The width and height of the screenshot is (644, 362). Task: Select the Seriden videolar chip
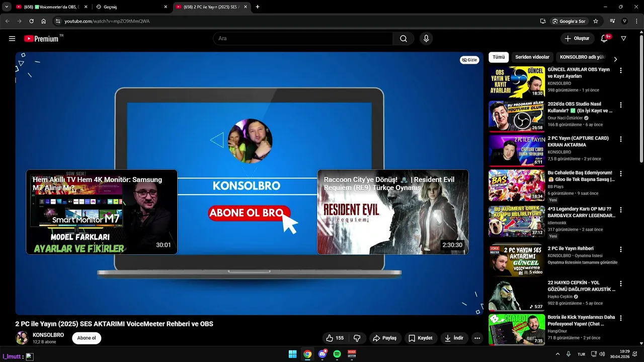coord(532,57)
